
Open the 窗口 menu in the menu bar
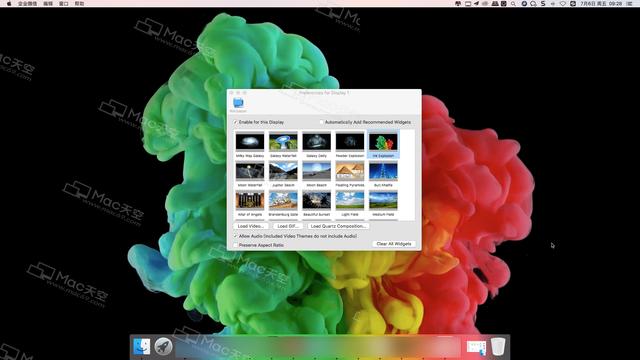[64, 3]
